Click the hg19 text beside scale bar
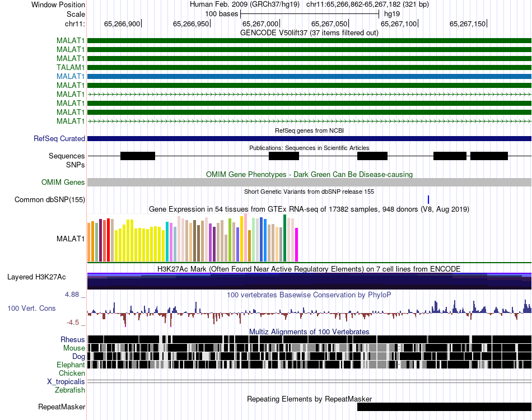 tap(392, 14)
